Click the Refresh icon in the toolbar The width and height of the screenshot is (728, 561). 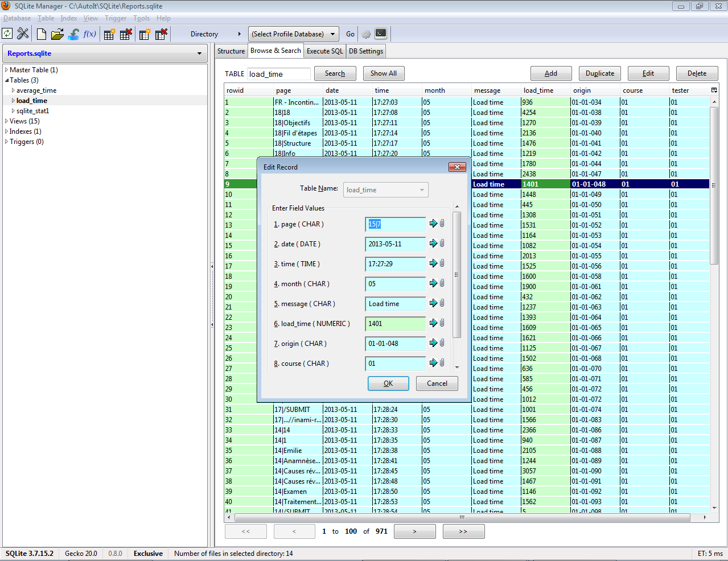tap(7, 34)
